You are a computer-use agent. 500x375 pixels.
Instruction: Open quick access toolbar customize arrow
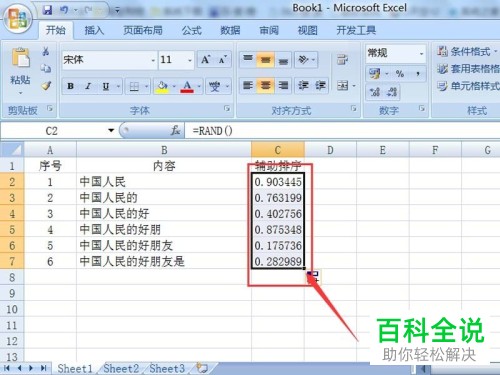tap(117, 11)
